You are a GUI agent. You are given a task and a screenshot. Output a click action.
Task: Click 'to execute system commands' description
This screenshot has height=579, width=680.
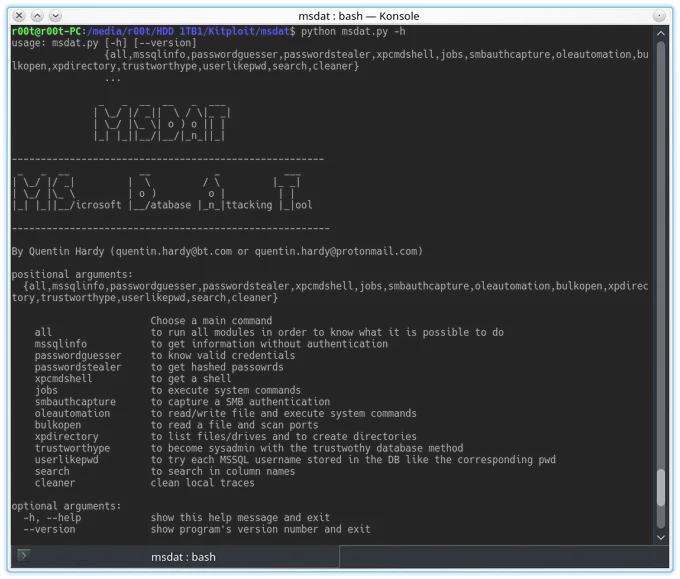tap(226, 390)
